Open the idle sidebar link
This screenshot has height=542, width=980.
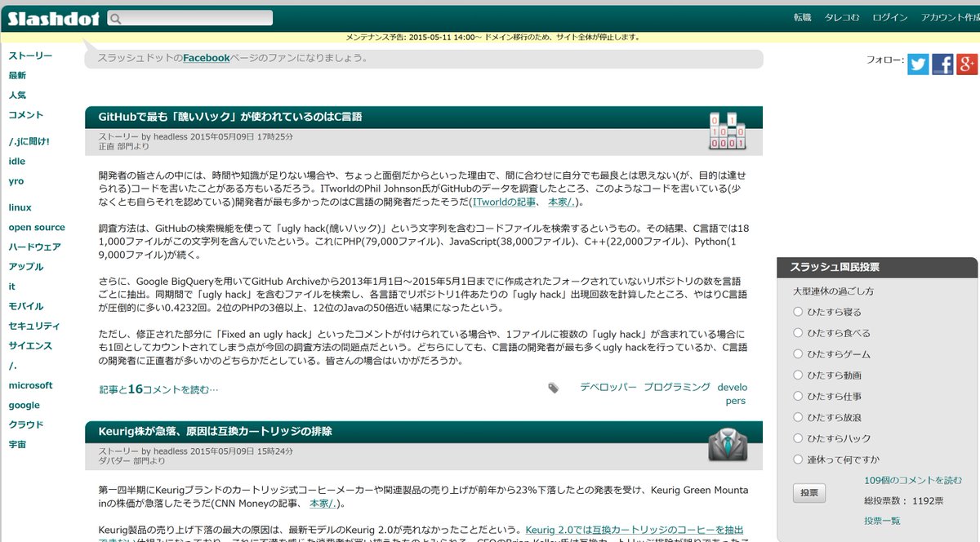(x=17, y=162)
